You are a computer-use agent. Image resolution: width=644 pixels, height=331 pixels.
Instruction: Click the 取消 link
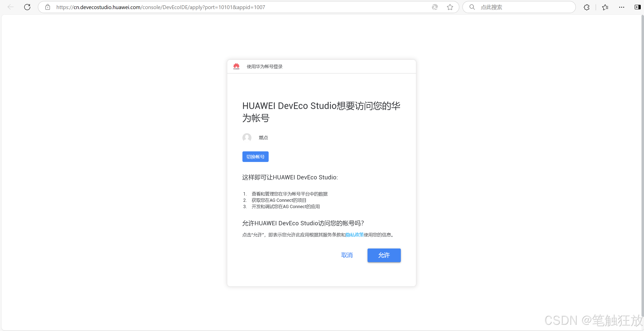point(347,255)
